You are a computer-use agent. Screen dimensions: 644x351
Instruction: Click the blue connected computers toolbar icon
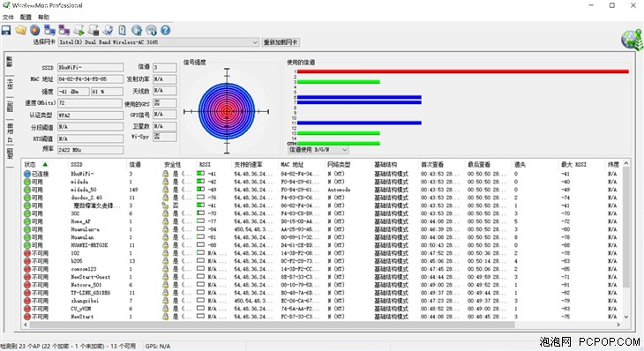49,30
